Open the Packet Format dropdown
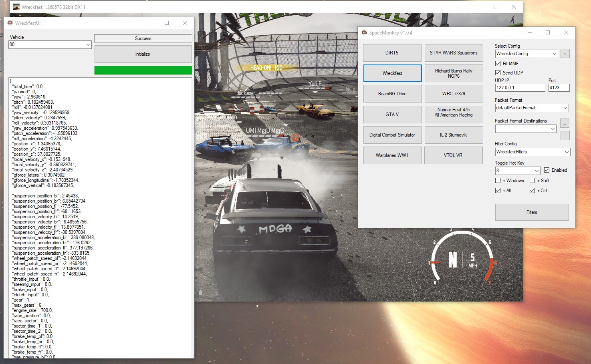The height and width of the screenshot is (364, 591). tap(532, 108)
